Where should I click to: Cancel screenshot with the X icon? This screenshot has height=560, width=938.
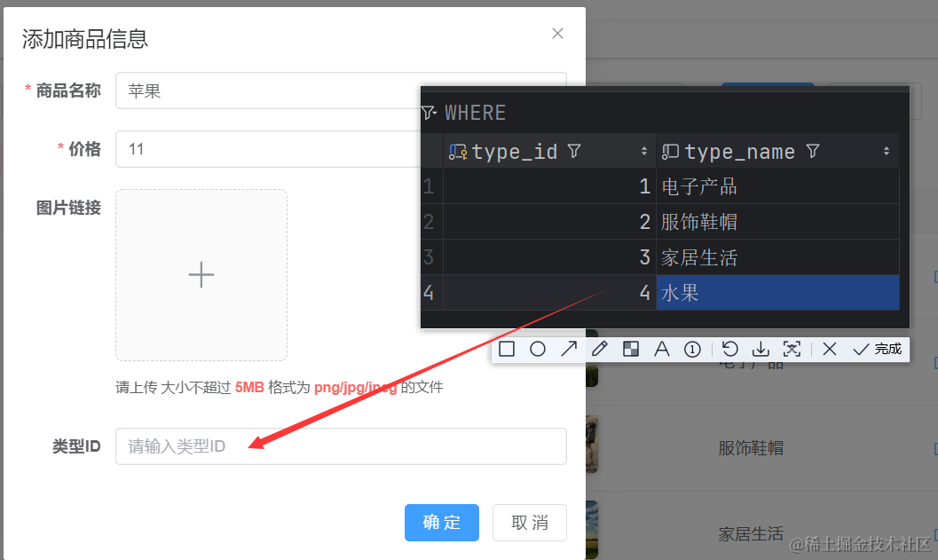point(830,349)
